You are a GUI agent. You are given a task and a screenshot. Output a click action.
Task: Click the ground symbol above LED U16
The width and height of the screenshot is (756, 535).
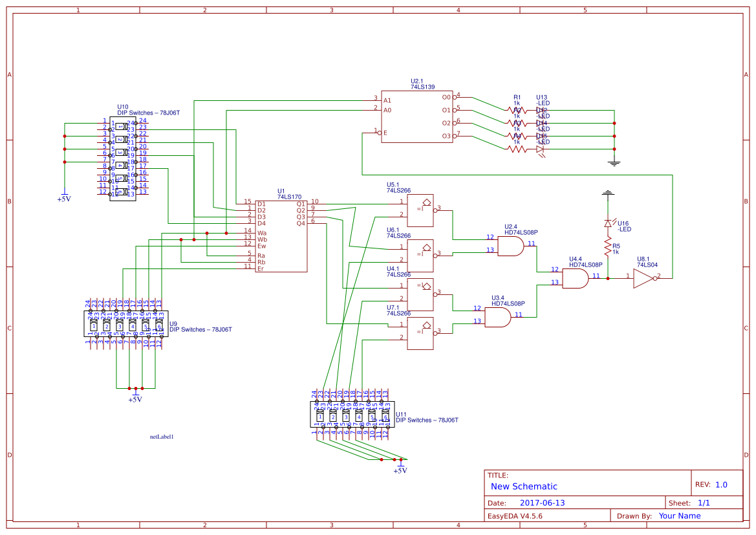[x=608, y=194]
